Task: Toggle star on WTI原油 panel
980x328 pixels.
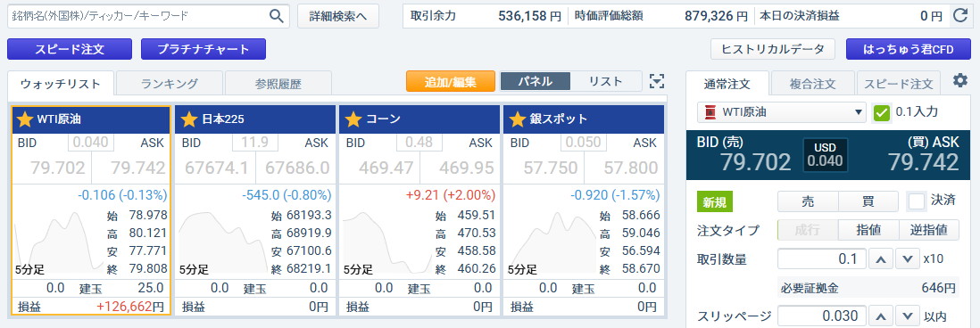Action: [x=24, y=119]
